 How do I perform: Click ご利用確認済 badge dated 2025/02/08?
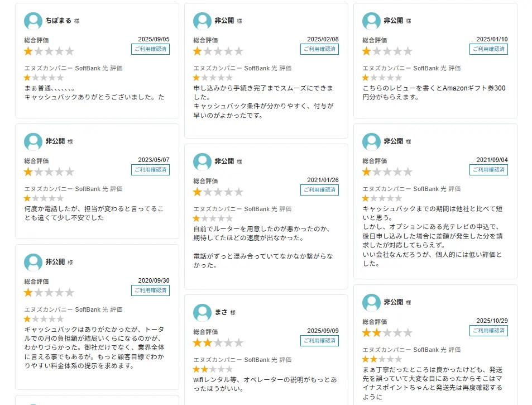pyautogui.click(x=319, y=49)
